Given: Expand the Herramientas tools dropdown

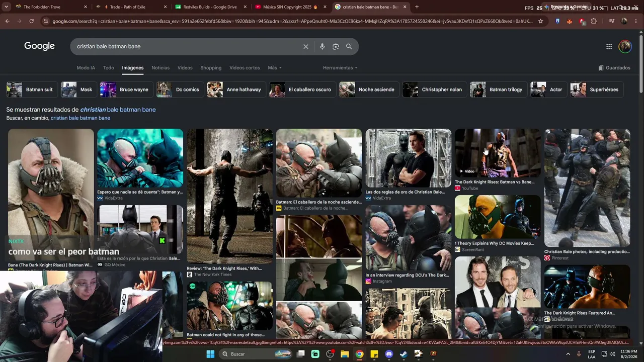Looking at the screenshot, I should tap(340, 68).
